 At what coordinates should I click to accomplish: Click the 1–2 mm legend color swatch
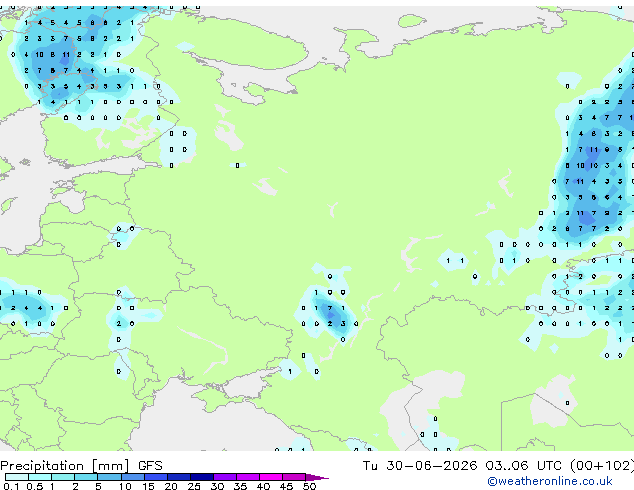[63, 477]
